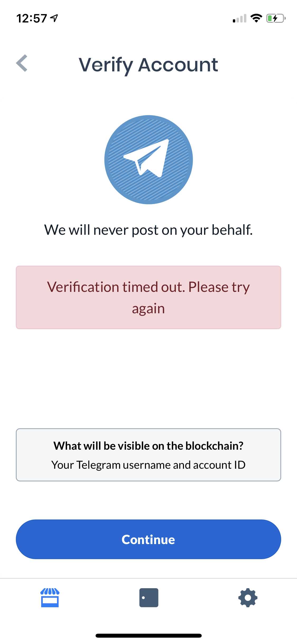The height and width of the screenshot is (644, 297).
Task: Tap the location arrow in status bar
Action: [x=54, y=18]
